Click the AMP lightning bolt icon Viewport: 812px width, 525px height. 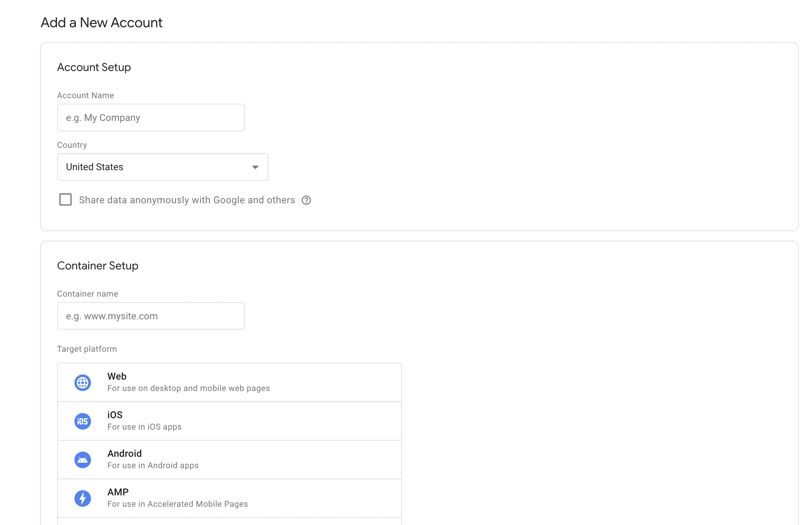coord(83,498)
